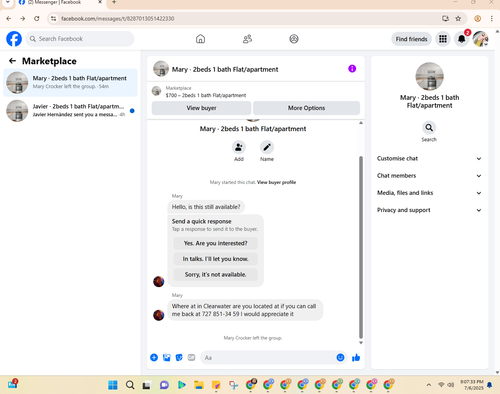Viewport: 500px width, 394px height.
Task: Click the Facebook logo icon
Action: [14, 39]
